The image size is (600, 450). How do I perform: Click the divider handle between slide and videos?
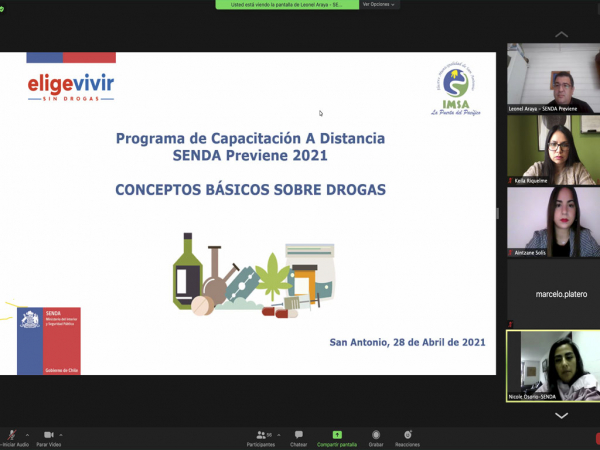click(498, 213)
